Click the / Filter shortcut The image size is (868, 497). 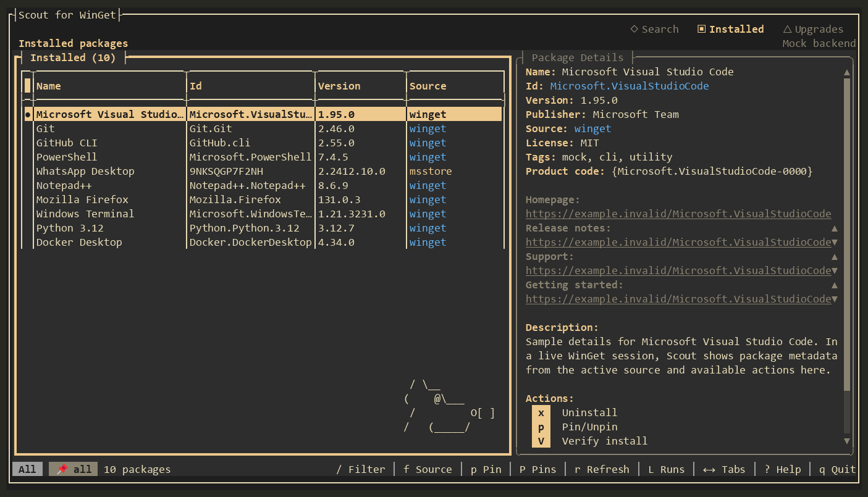tap(361, 469)
